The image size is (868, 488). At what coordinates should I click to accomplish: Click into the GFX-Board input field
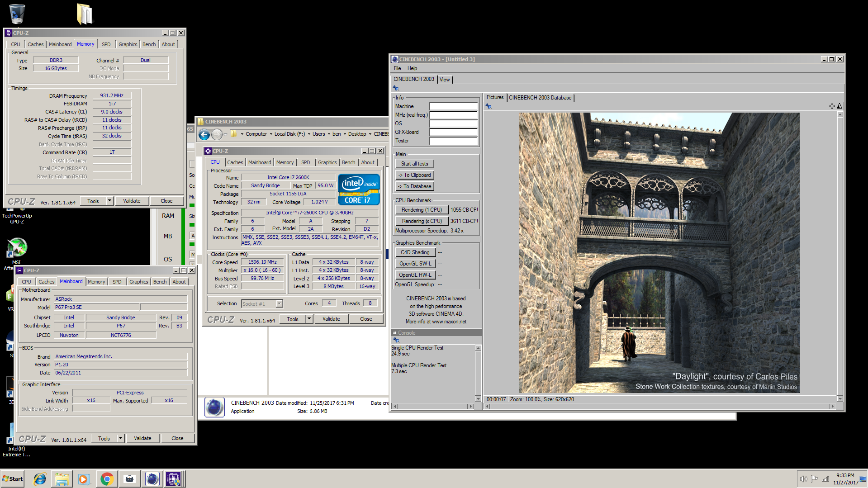click(x=453, y=133)
